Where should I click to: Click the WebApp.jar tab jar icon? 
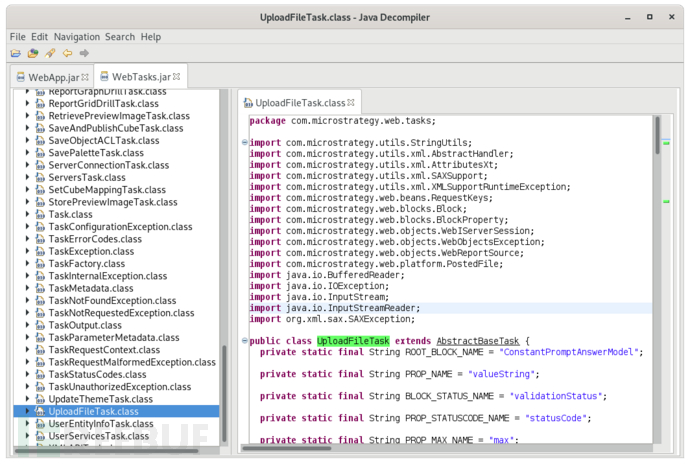pos(21,77)
